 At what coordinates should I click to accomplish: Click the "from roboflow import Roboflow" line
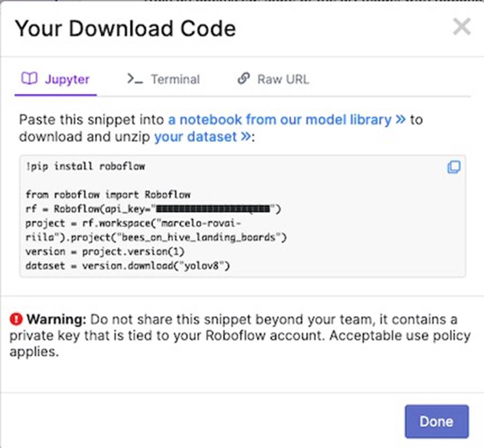tap(108, 195)
